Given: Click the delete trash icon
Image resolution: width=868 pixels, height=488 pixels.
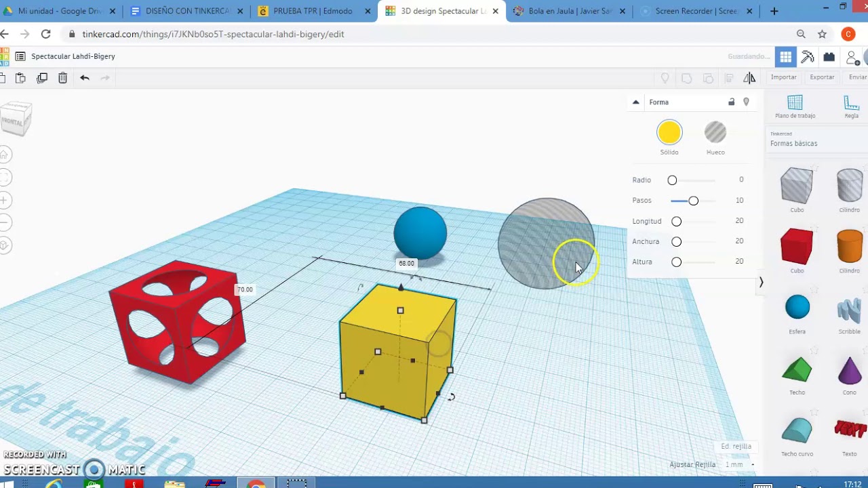Looking at the screenshot, I should 62,78.
